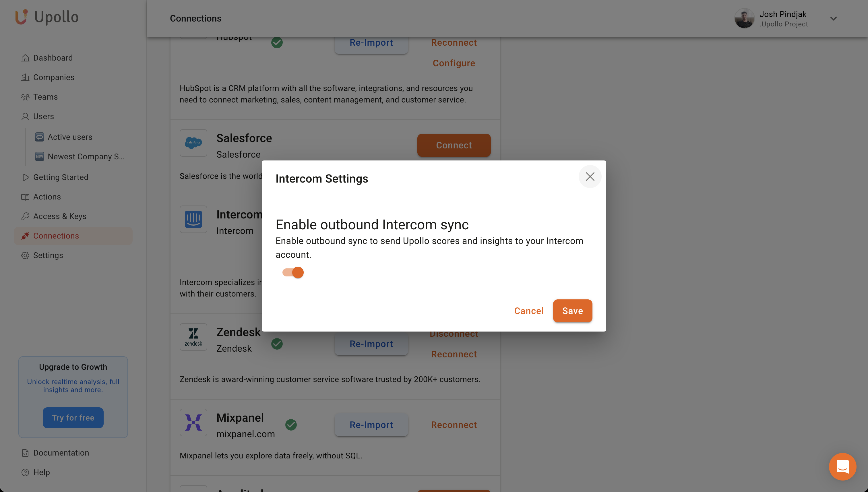Click the Upgrade to Growth heading

click(x=73, y=367)
